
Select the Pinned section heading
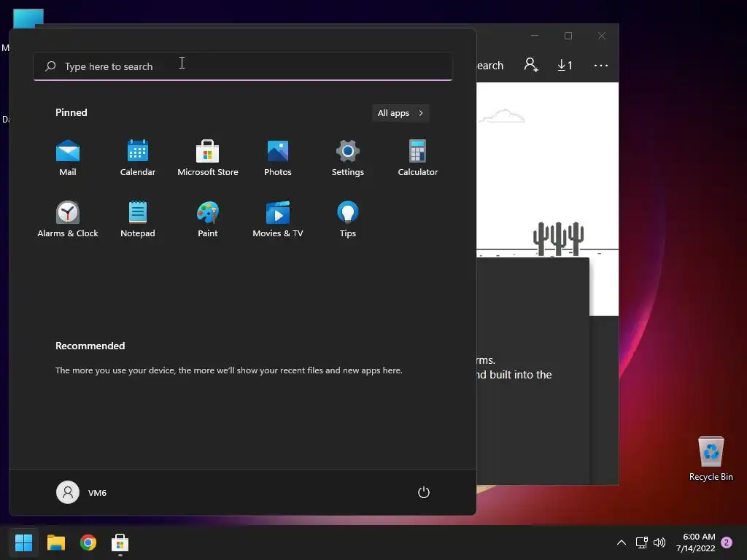71,112
